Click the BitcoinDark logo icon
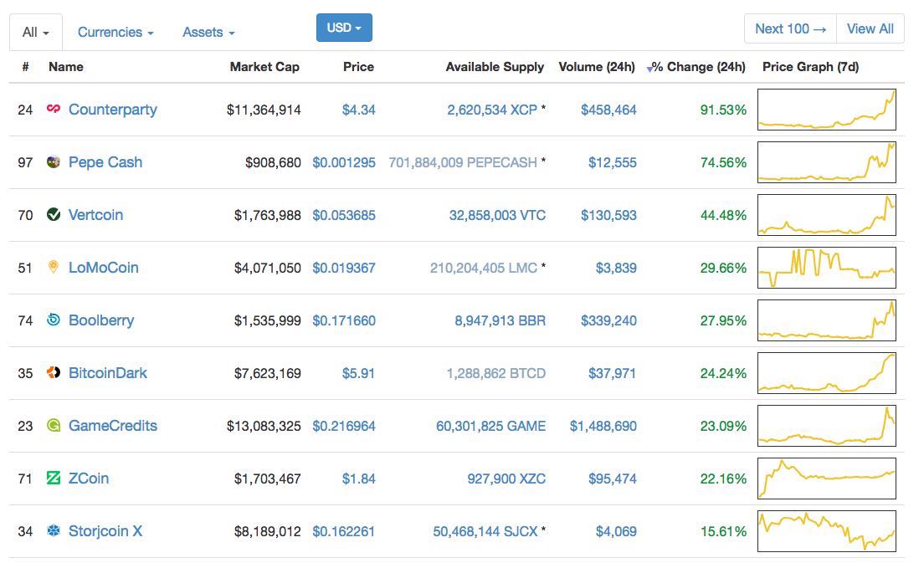 pos(54,372)
